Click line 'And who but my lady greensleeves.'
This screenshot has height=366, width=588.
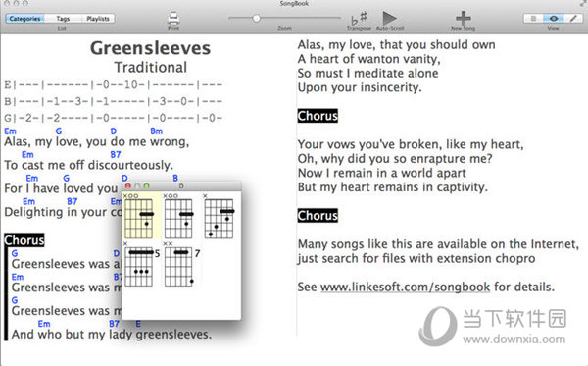click(x=112, y=334)
